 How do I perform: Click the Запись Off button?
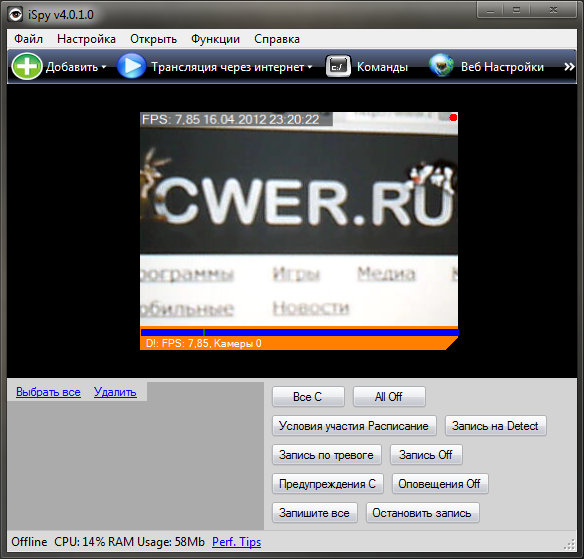(426, 455)
